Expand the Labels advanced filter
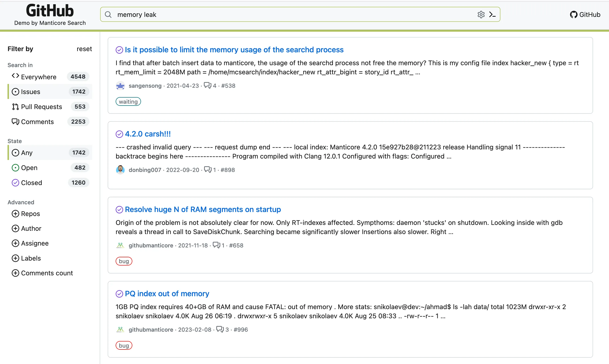 [27, 258]
